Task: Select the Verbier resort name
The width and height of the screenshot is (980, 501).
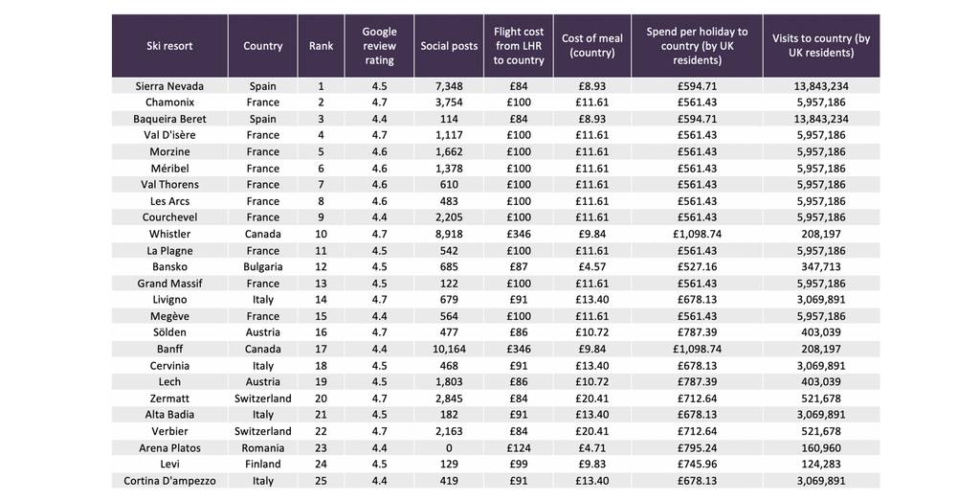Action: [169, 431]
